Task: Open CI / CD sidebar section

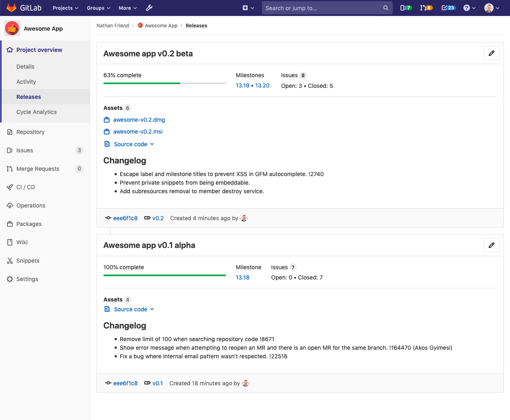Action: point(25,187)
